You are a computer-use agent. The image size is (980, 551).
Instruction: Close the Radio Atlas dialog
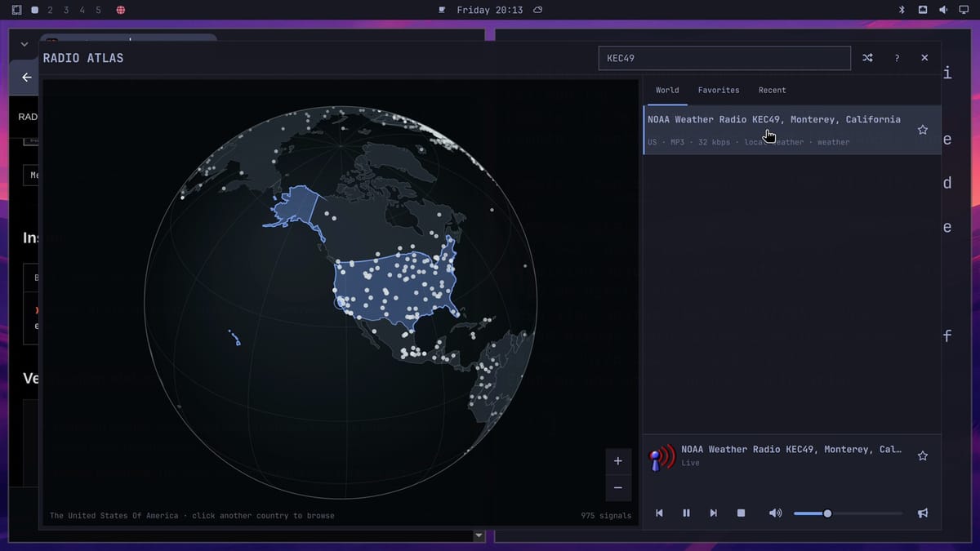(924, 58)
